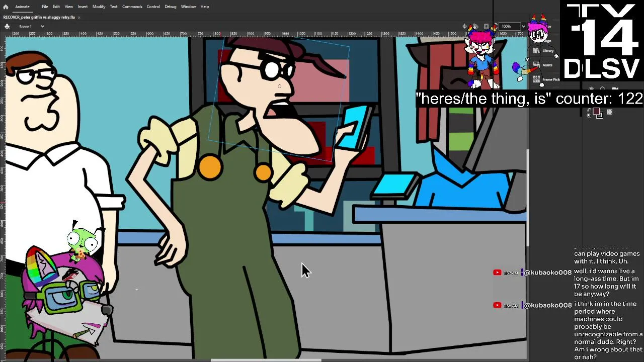
Task: Click the Home icon in Animate
Action: coord(6,7)
